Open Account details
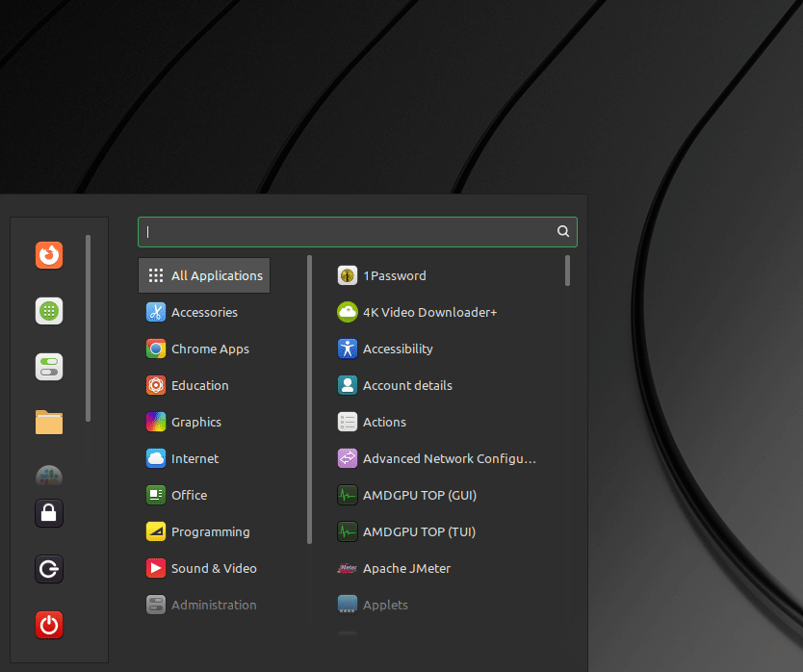The image size is (803, 672). pyautogui.click(x=407, y=386)
